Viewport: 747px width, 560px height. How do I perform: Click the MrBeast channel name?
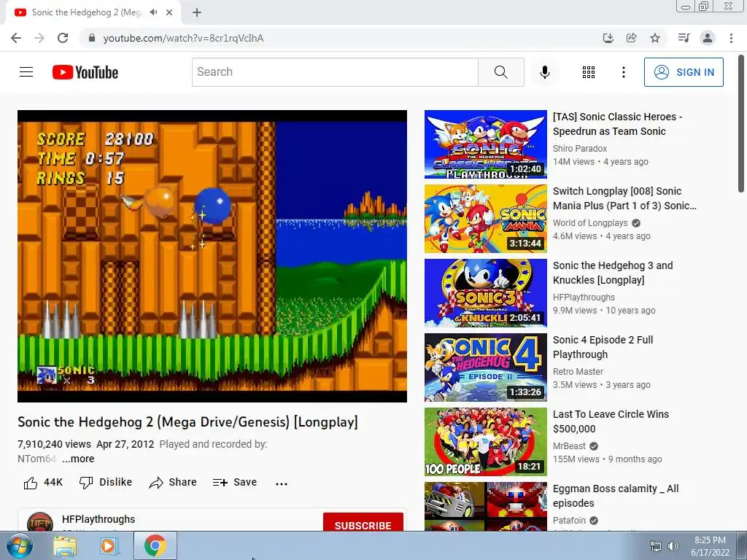(569, 446)
